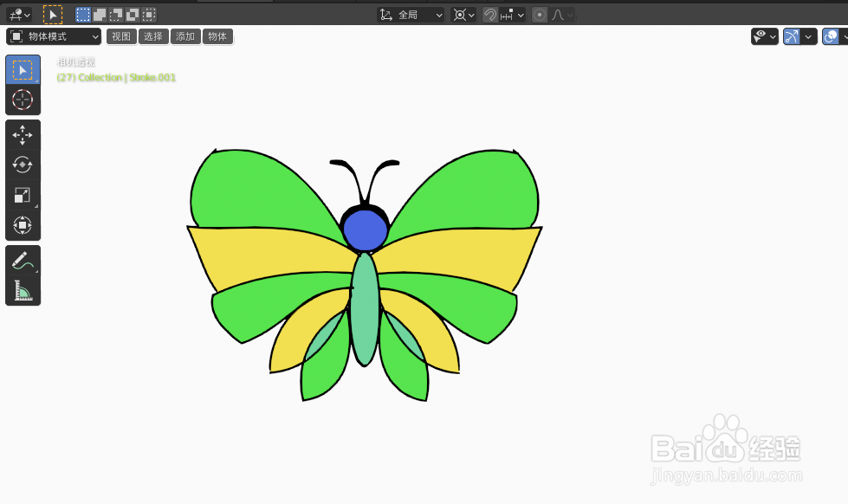Open the 物体模式 mode dropdown
This screenshot has height=504, width=848.
click(x=54, y=36)
